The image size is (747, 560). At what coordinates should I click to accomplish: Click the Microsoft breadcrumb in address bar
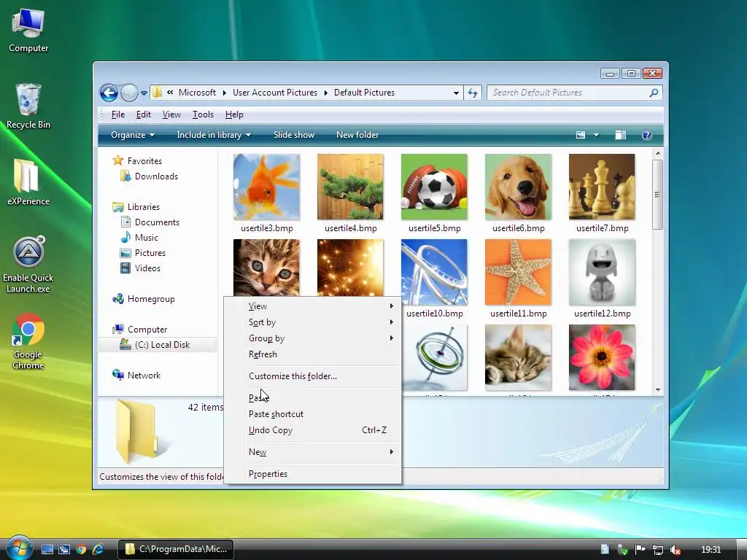(197, 93)
